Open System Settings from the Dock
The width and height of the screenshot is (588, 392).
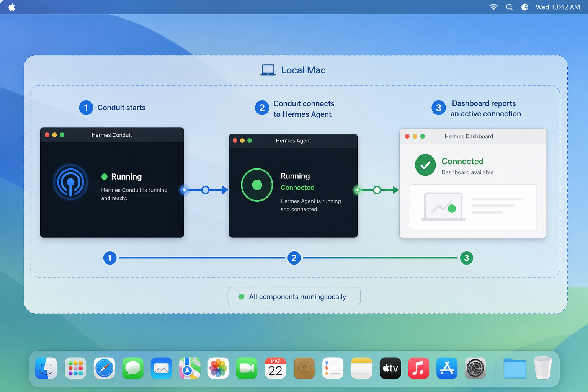tap(475, 368)
